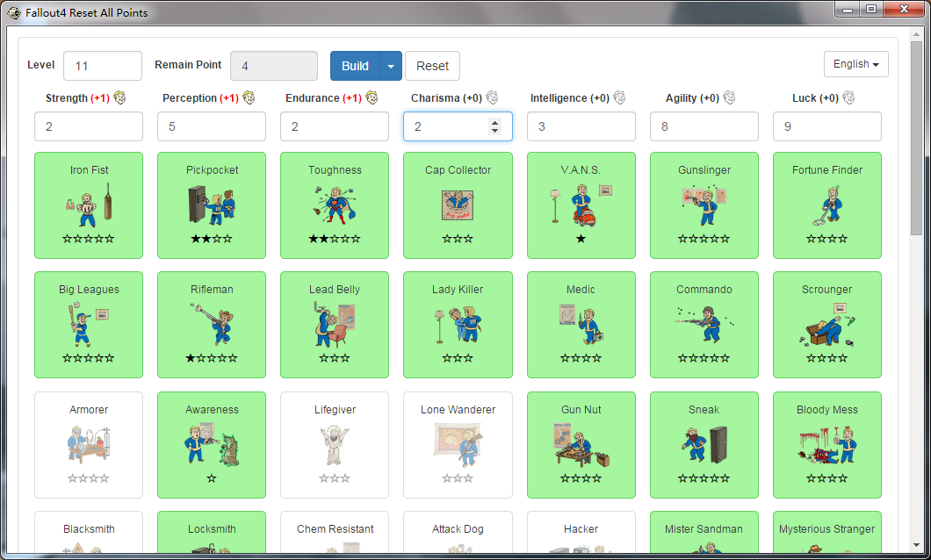Toggle the Endurance bobblehead icon
This screenshot has height=560, width=931.
372,97
